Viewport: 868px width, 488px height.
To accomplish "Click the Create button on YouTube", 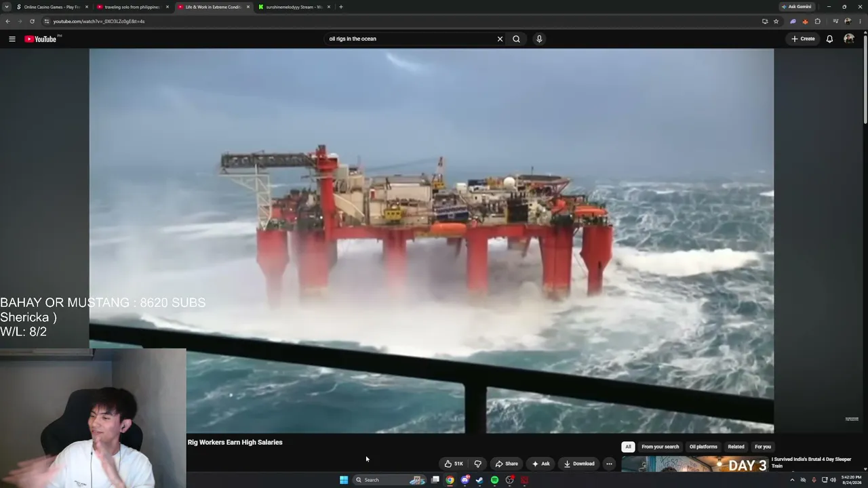I will (803, 39).
